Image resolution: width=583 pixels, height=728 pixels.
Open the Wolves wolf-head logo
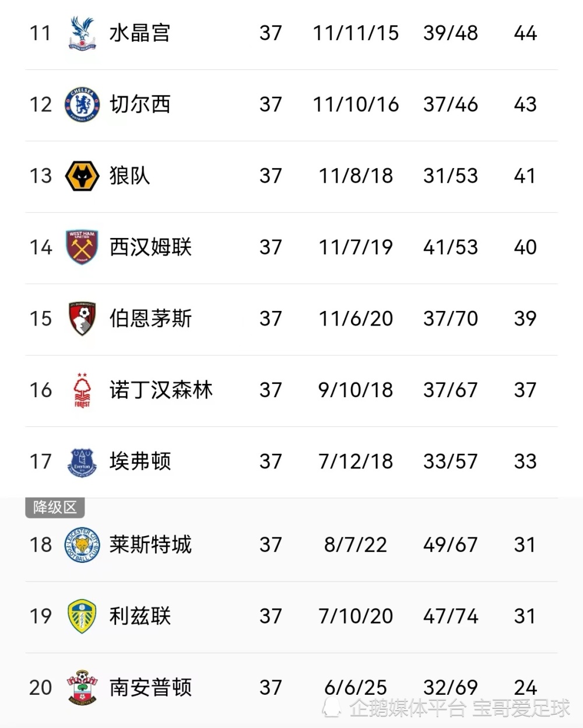pyautogui.click(x=82, y=176)
